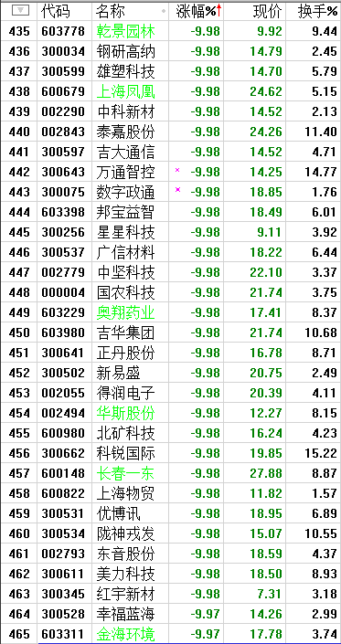Select stock 新易盛

click(118, 374)
